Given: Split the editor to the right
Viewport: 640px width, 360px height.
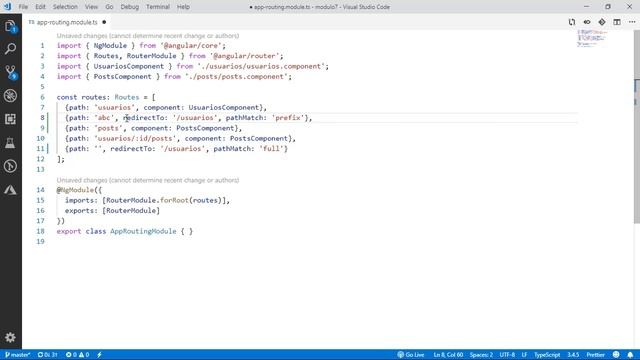Looking at the screenshot, I should click(x=617, y=22).
